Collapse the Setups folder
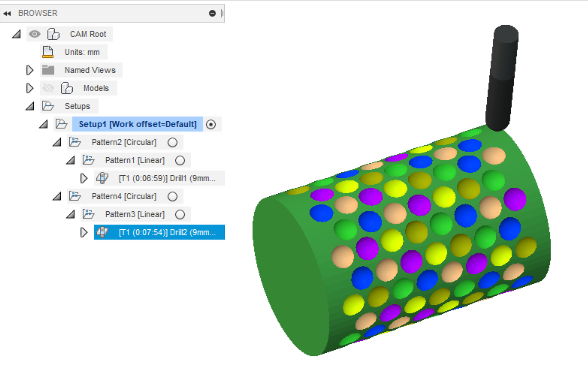Screen dimensions: 588x372 pos(30,106)
